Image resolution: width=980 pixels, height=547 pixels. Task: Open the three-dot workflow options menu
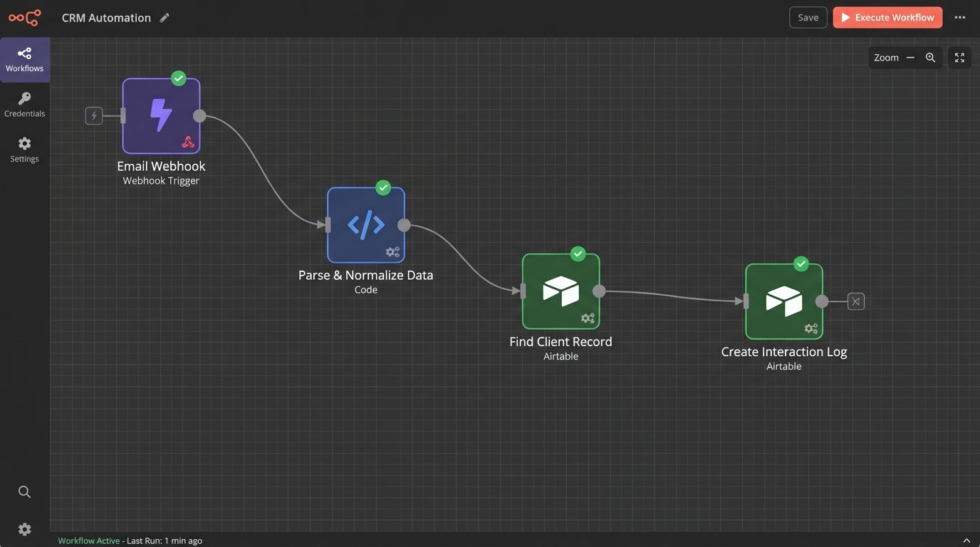coord(959,17)
